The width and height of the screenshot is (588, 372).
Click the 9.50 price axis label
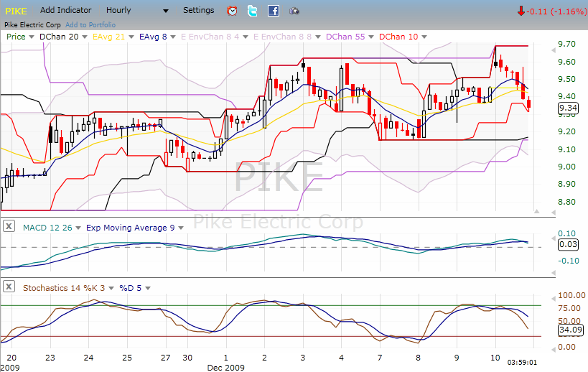566,79
